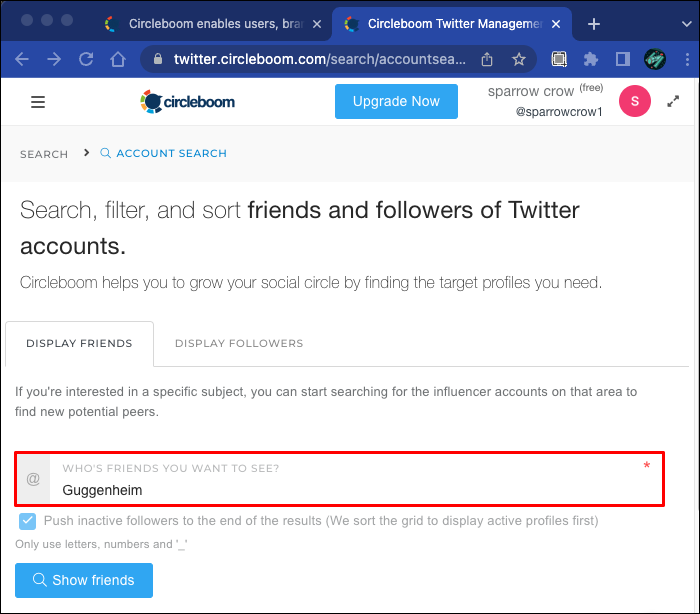Click the sparrow crow account name
This screenshot has height=614, width=700.
[530, 91]
